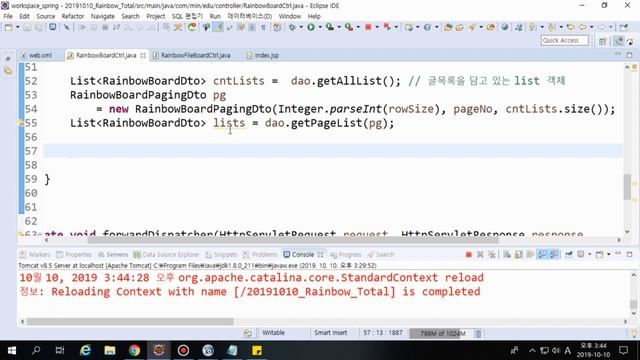Click the Run Garbage Collector trash icon

pos(478,333)
